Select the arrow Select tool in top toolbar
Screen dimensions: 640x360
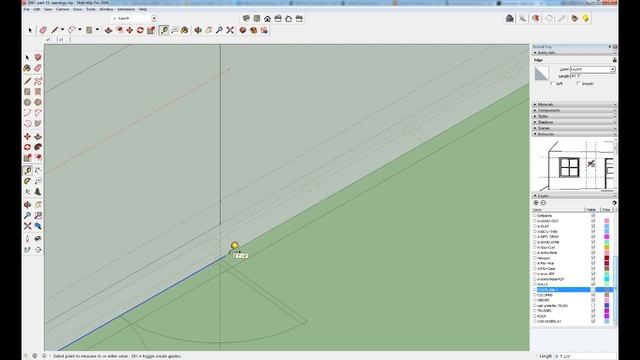(x=30, y=30)
